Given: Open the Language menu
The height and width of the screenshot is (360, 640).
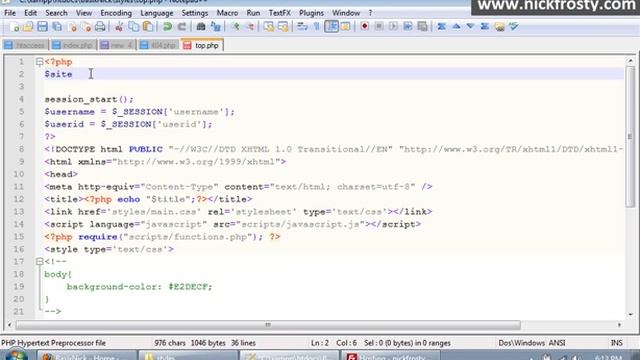Looking at the screenshot, I should 157,13.
